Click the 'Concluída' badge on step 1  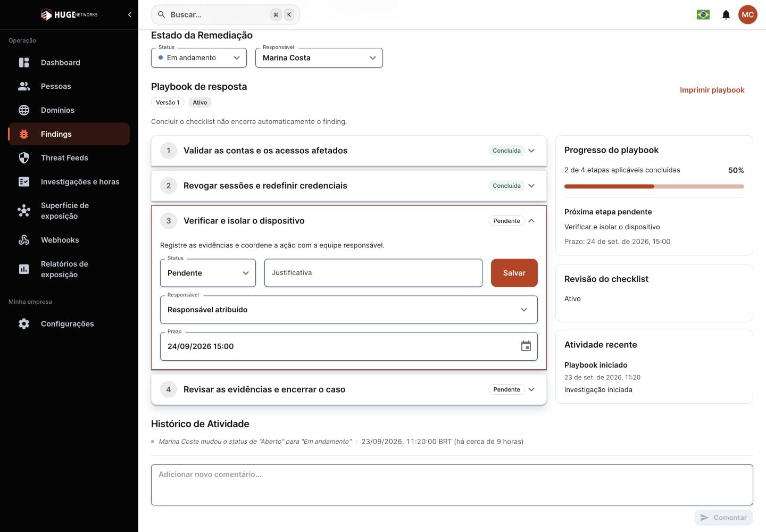pyautogui.click(x=506, y=151)
